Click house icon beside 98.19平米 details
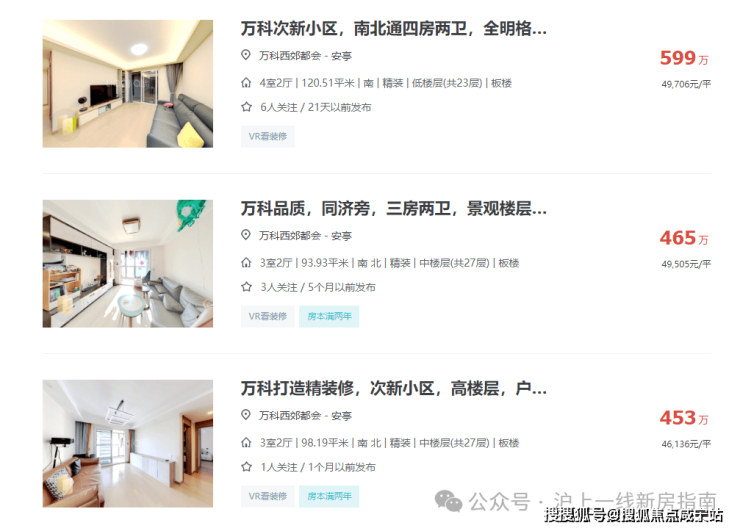This screenshot has width=740, height=531. [x=246, y=443]
